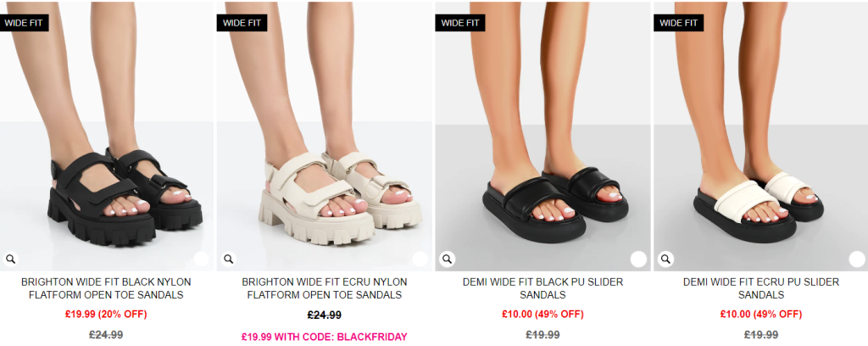
Task: Click magnifier icon on black Brighton sandals
Action: (10, 259)
